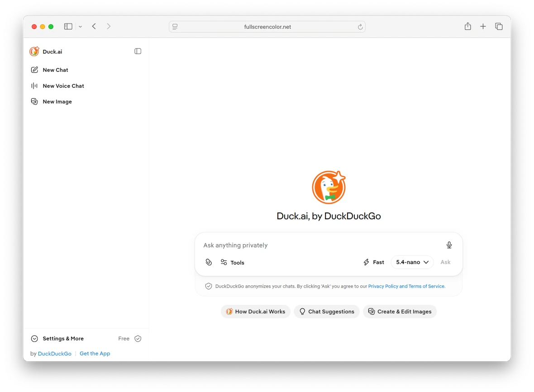Click the fullscreencolor.net address bar
This screenshot has height=392, width=534.
click(267, 27)
